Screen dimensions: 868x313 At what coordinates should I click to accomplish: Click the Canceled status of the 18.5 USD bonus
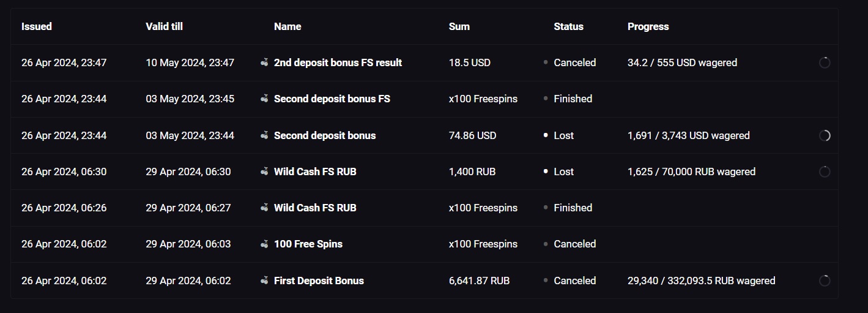[574, 62]
